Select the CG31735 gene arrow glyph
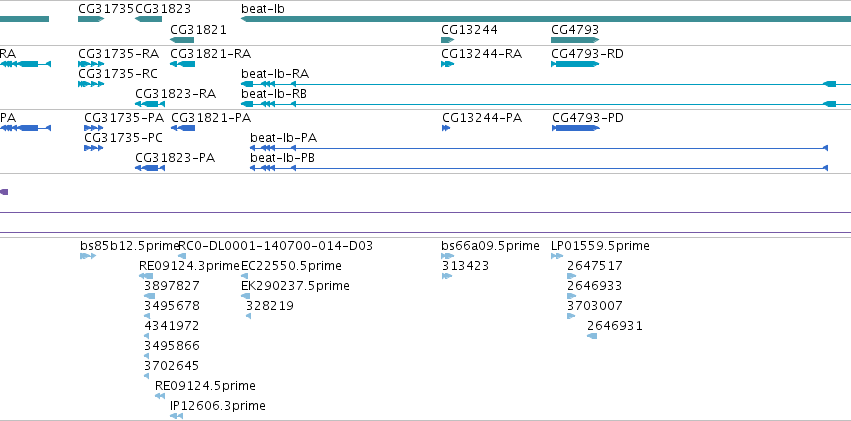The height and width of the screenshot is (421, 851). pos(91,19)
